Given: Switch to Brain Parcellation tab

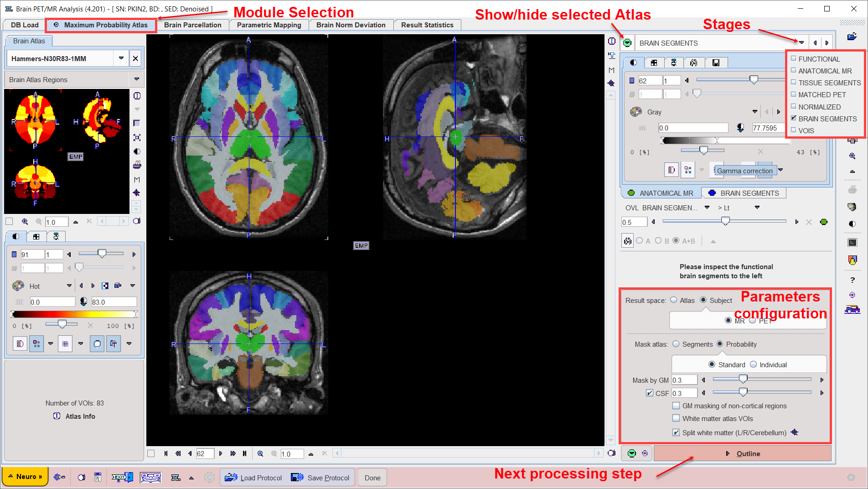Looking at the screenshot, I should point(192,25).
